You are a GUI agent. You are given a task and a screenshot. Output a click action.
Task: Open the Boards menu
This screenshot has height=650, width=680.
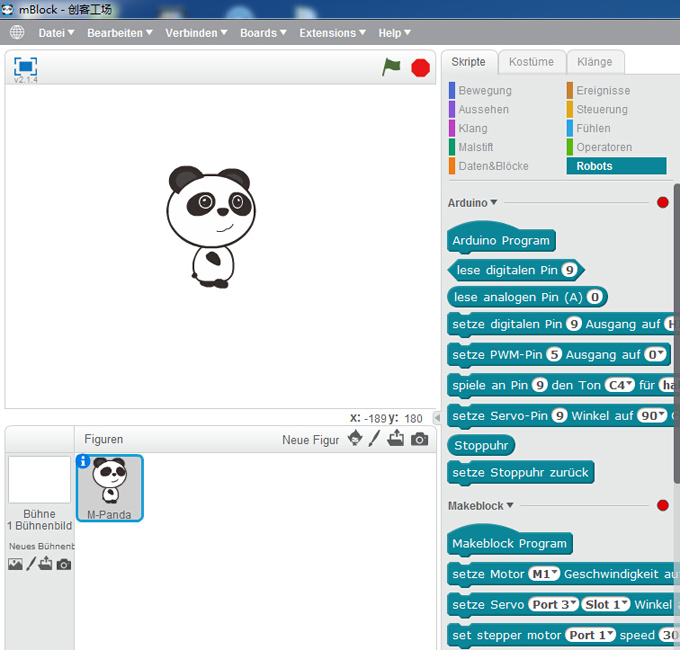click(263, 32)
